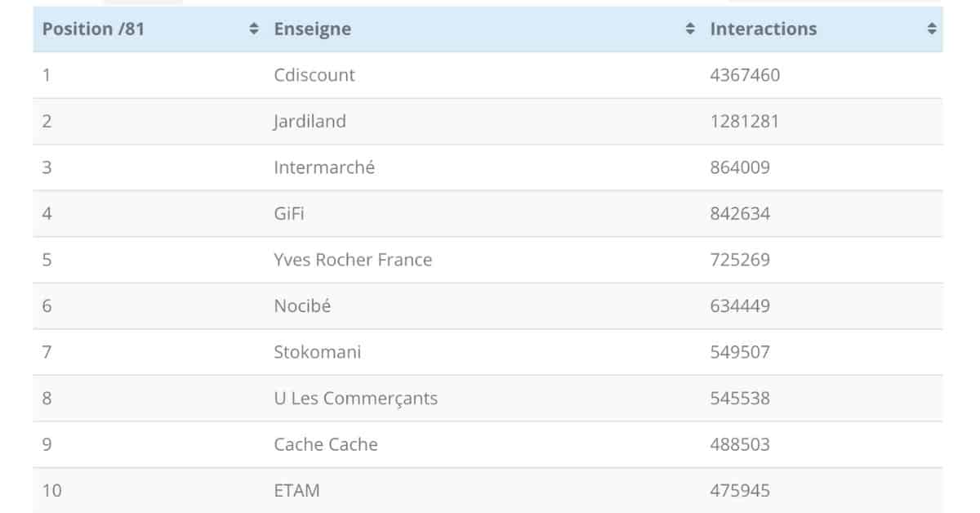Click the Enseigne column header text
The width and height of the screenshot is (980, 513).
(x=313, y=29)
